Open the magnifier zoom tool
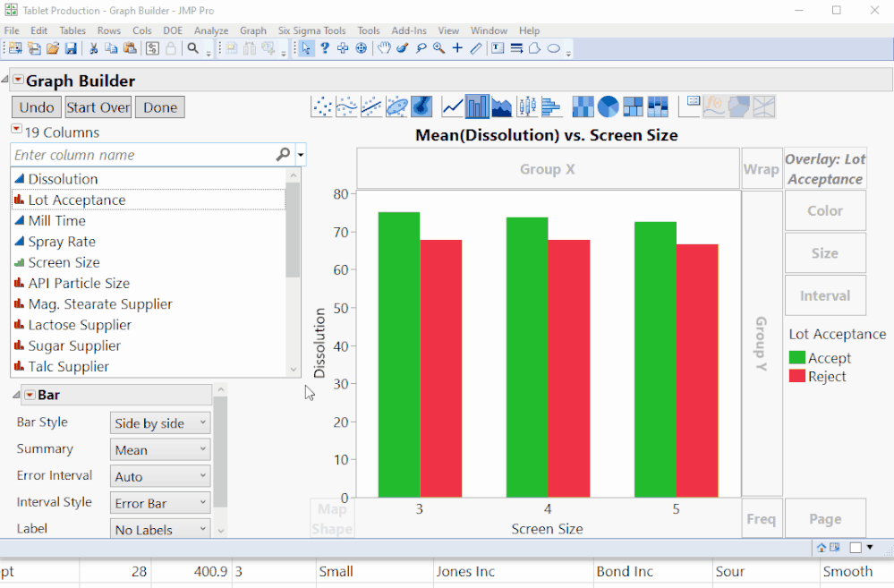The height and width of the screenshot is (588, 894). tap(438, 48)
